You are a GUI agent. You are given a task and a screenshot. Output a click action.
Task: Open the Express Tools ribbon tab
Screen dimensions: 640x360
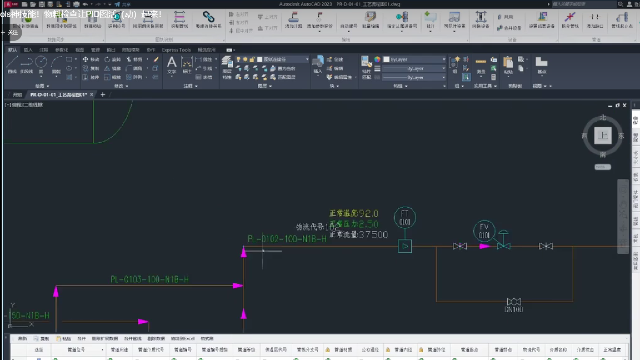click(x=176, y=50)
